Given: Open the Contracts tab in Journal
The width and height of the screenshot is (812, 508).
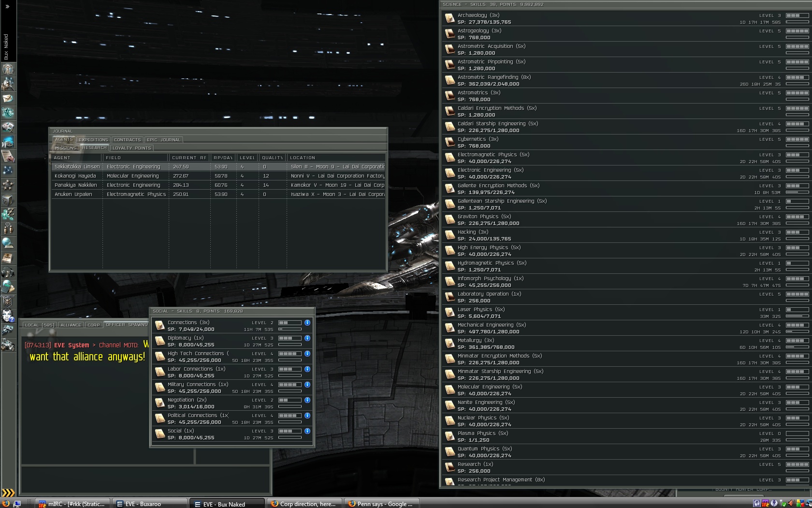Looking at the screenshot, I should [x=128, y=140].
